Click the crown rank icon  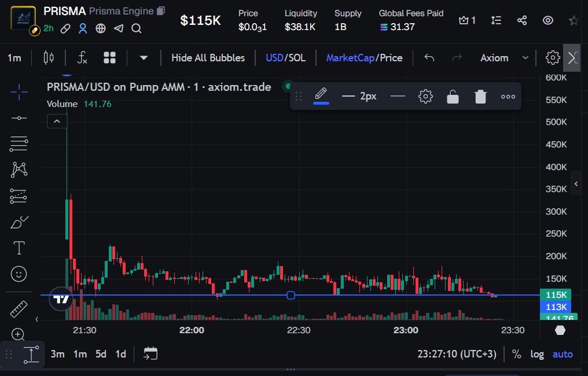click(x=467, y=20)
